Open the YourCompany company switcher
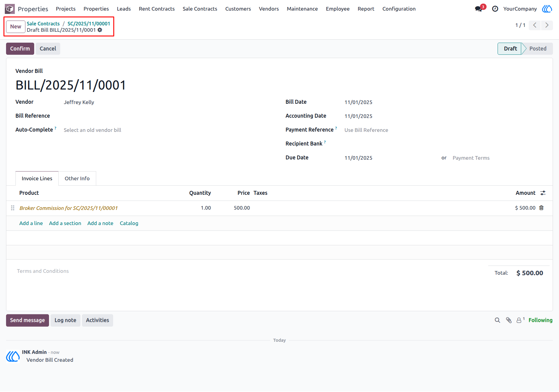Viewport: 559px width, 392px height. pyautogui.click(x=520, y=9)
